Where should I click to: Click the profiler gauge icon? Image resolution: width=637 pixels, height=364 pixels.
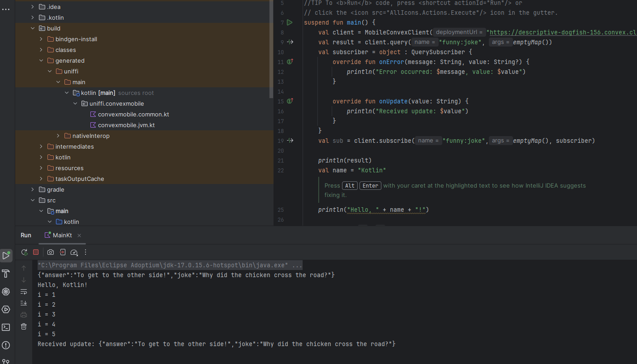74,252
